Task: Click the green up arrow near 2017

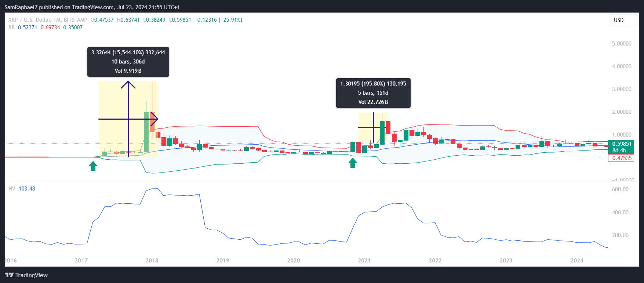Action: [93, 166]
